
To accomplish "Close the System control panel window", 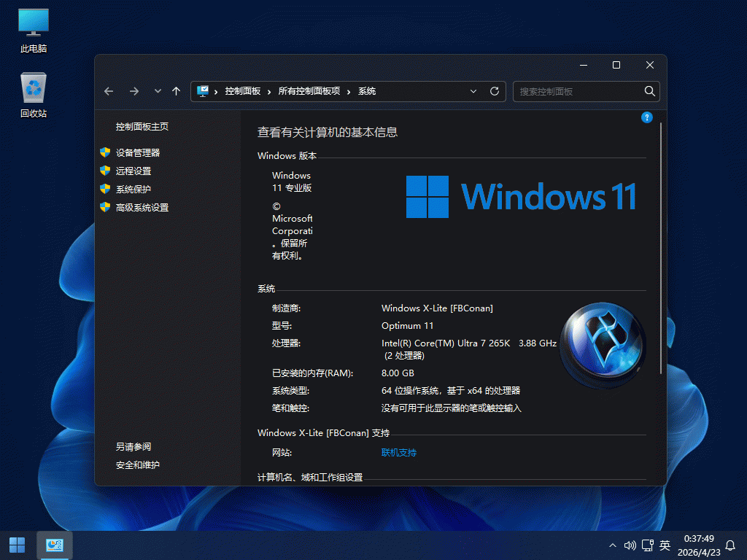I will (x=650, y=65).
